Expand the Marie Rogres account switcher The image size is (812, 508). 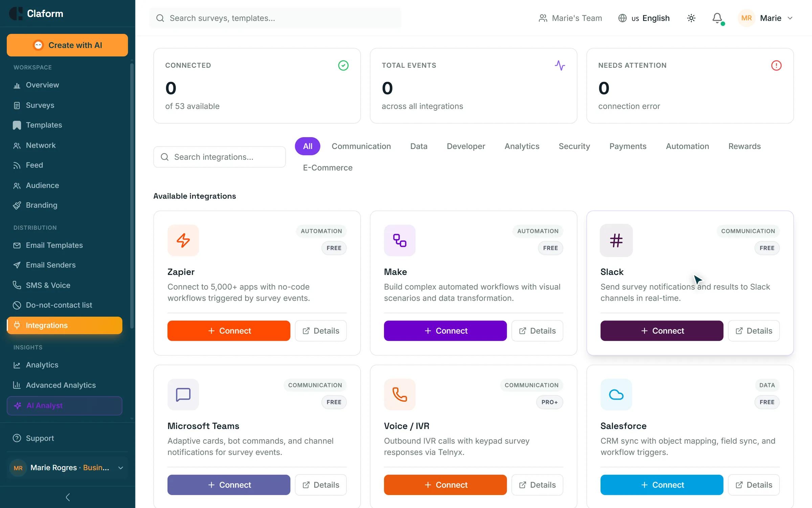pyautogui.click(x=68, y=468)
